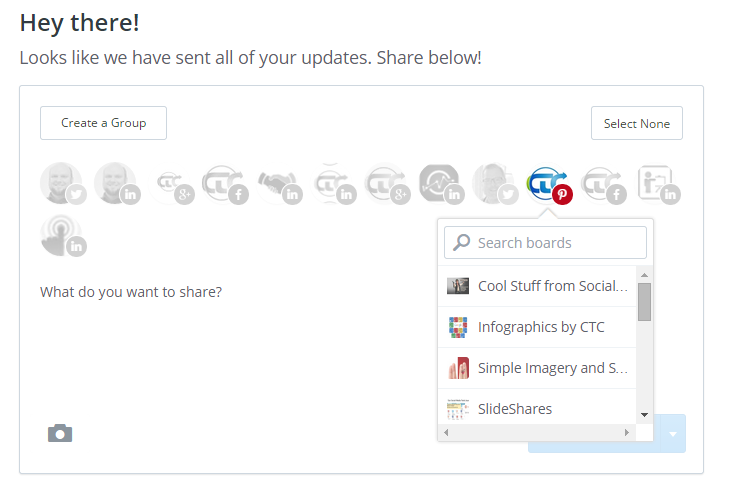This screenshot has width=735, height=489.
Task: Click the 'Select None' button
Action: pyautogui.click(x=637, y=124)
